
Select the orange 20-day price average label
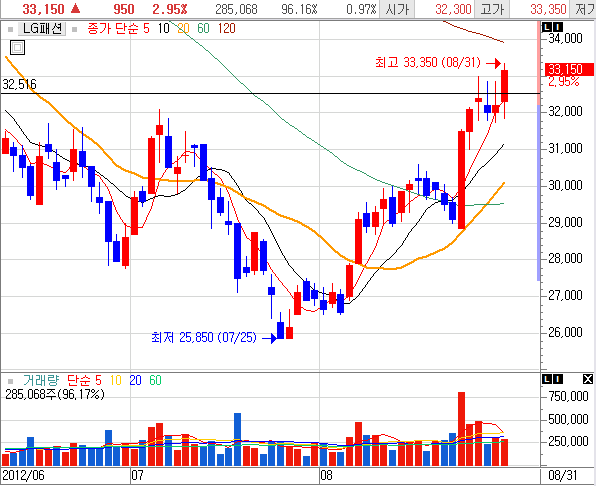pos(183,28)
